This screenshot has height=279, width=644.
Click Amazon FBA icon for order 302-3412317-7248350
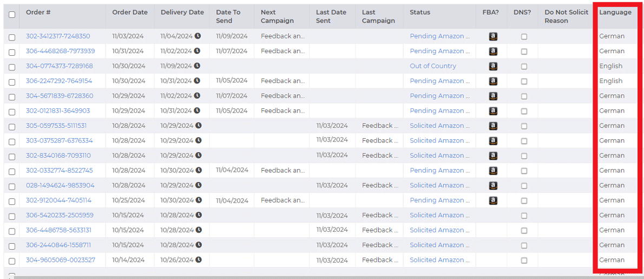tap(493, 36)
